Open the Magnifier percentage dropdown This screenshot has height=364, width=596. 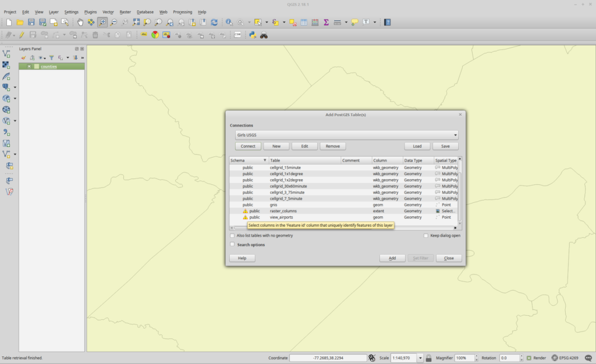477,358
